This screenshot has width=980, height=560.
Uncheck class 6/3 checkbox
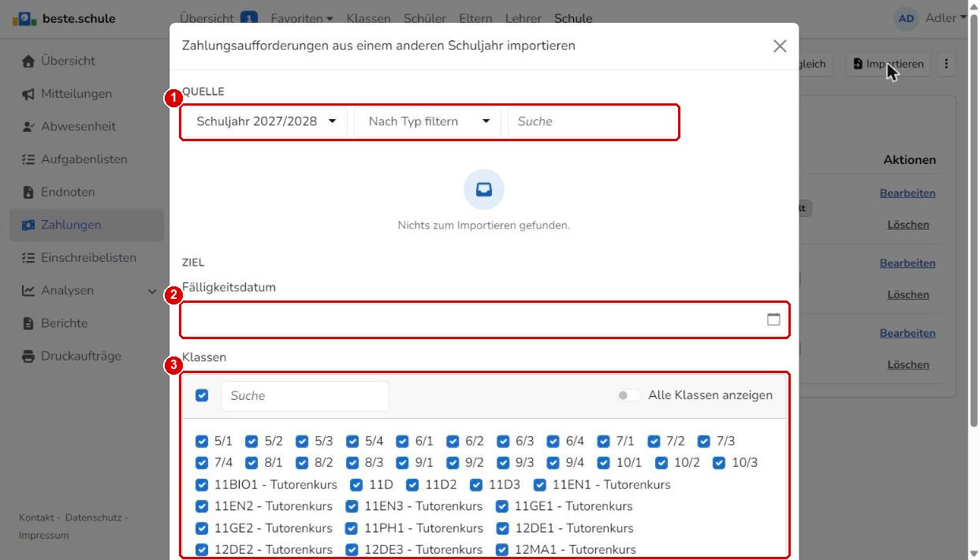503,441
